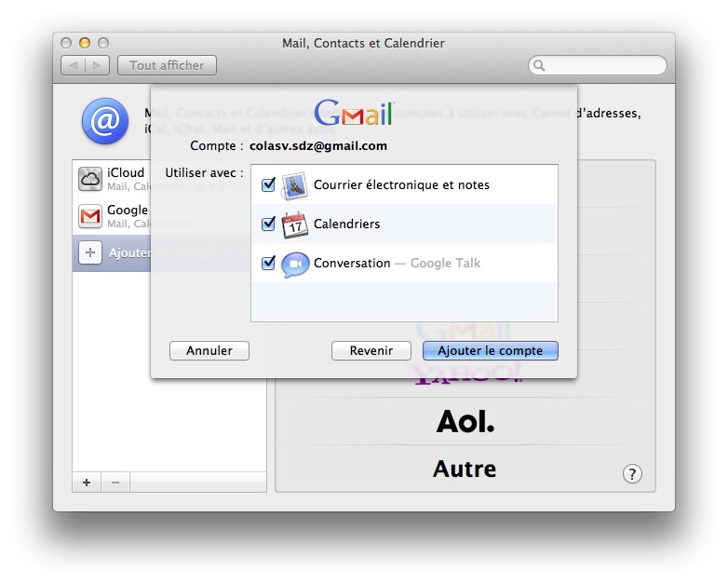728x585 pixels.
Task: Click the Calendriers label
Action: (x=347, y=224)
